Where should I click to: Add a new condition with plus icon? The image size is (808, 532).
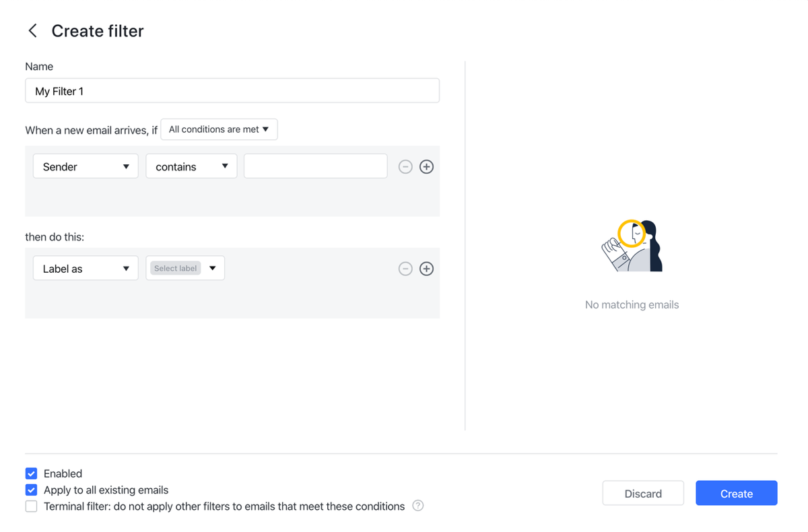[426, 167]
